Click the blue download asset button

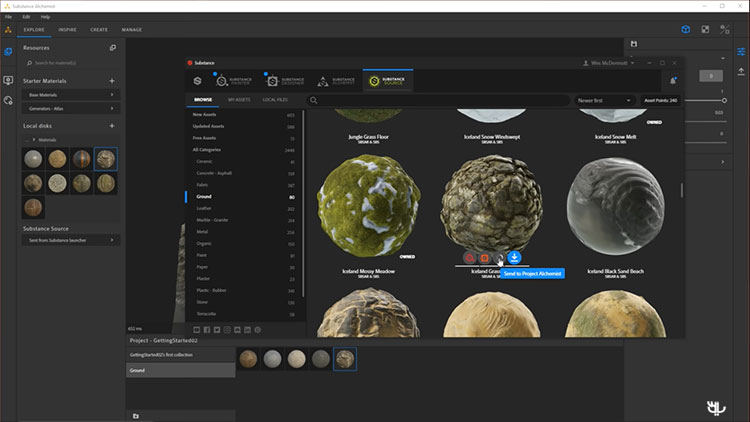514,258
